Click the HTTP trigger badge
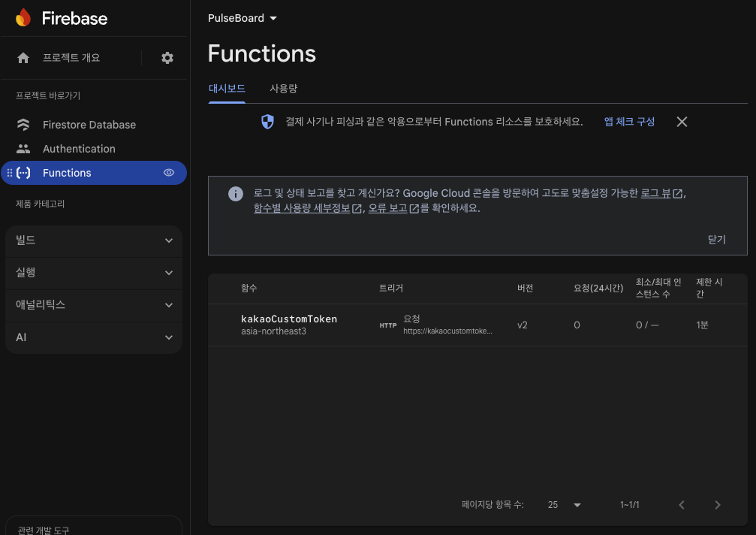This screenshot has width=756, height=535. (x=388, y=325)
